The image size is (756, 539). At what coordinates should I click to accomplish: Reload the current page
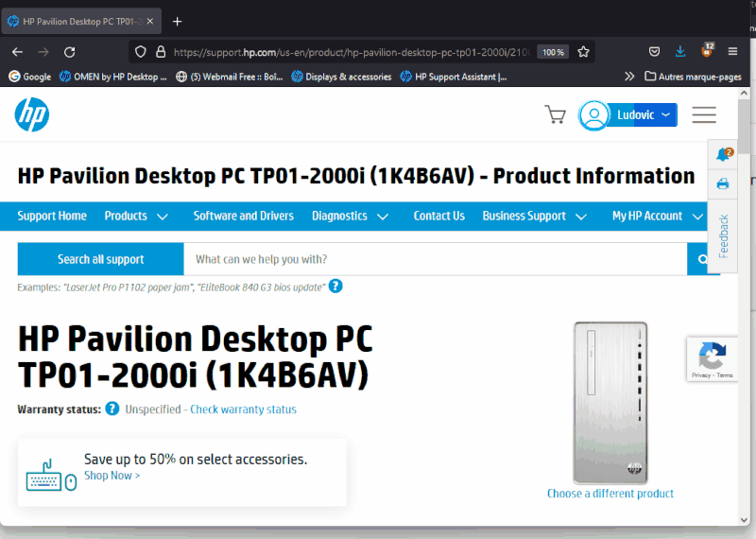tap(69, 52)
